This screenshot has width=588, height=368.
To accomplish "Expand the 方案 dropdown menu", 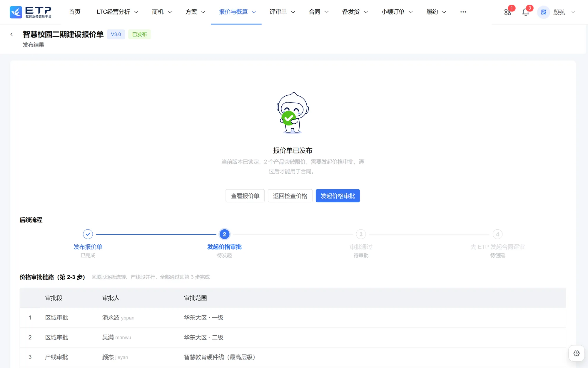I will pos(195,12).
